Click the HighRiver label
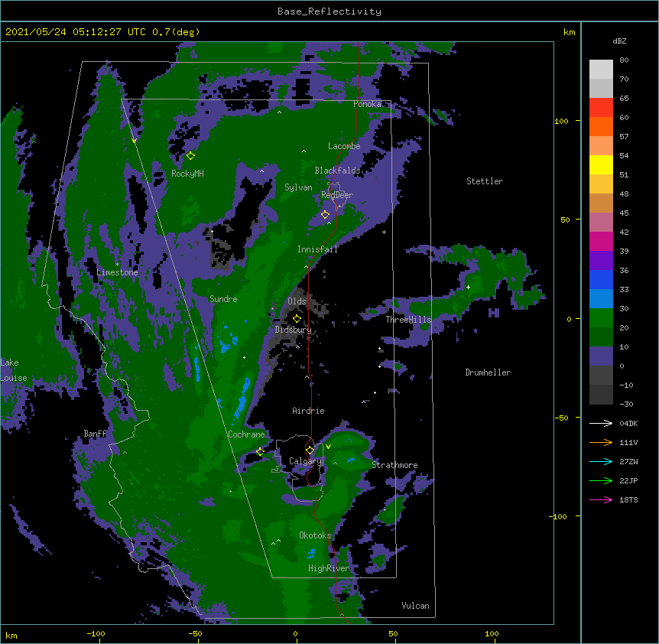Viewport: 659px width, 644px height. coord(329,568)
